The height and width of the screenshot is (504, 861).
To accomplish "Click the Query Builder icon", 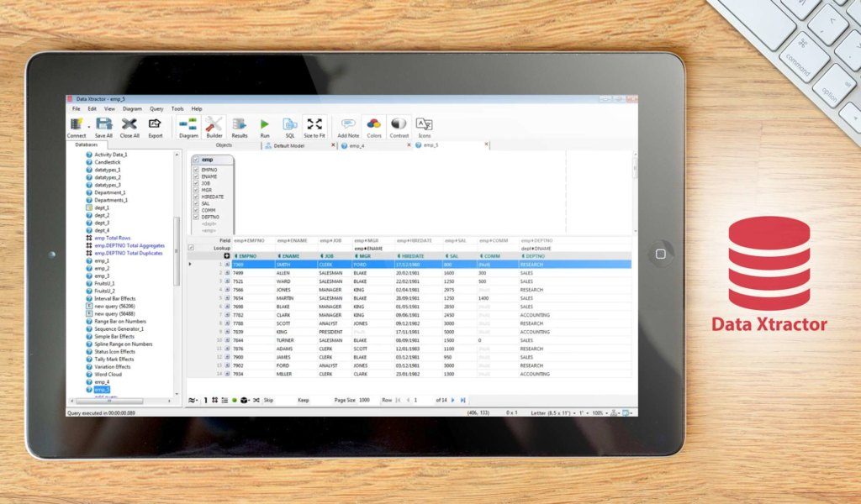I will tap(214, 124).
